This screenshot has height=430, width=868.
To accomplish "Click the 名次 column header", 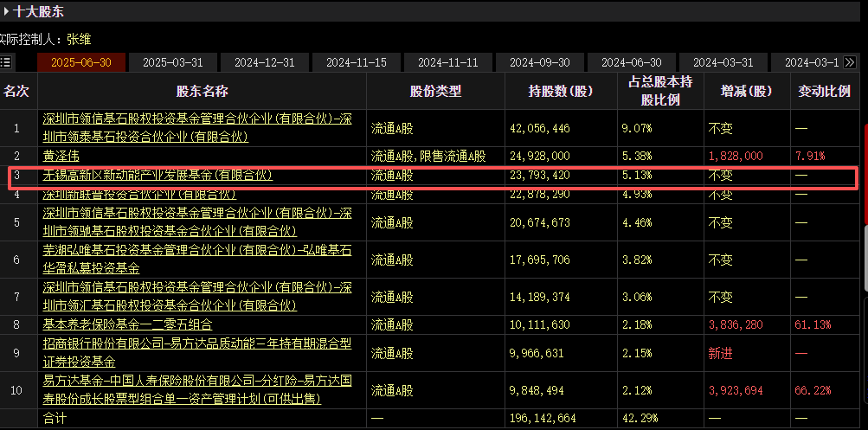I will click(x=16, y=92).
